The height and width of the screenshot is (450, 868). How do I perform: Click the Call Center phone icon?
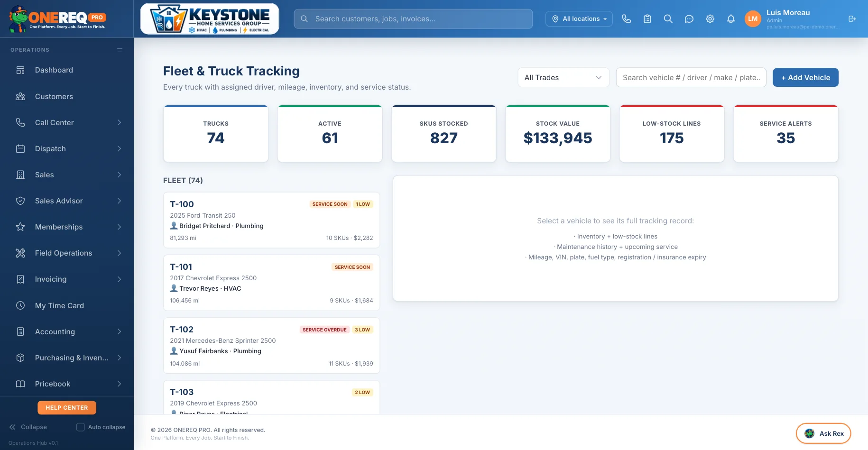[x=20, y=122]
